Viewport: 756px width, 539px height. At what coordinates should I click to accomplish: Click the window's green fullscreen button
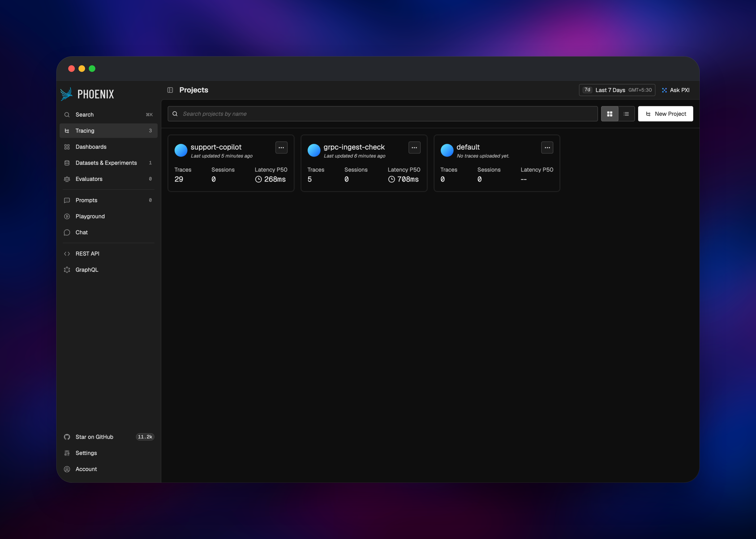click(x=92, y=69)
